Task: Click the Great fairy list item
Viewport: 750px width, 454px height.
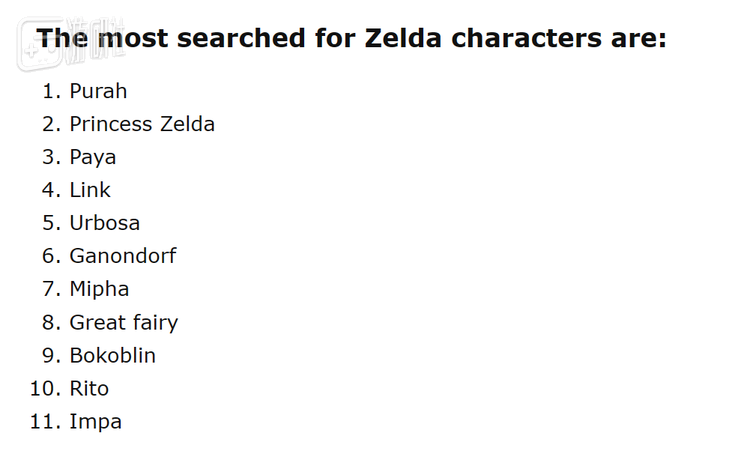Action: 123,322
